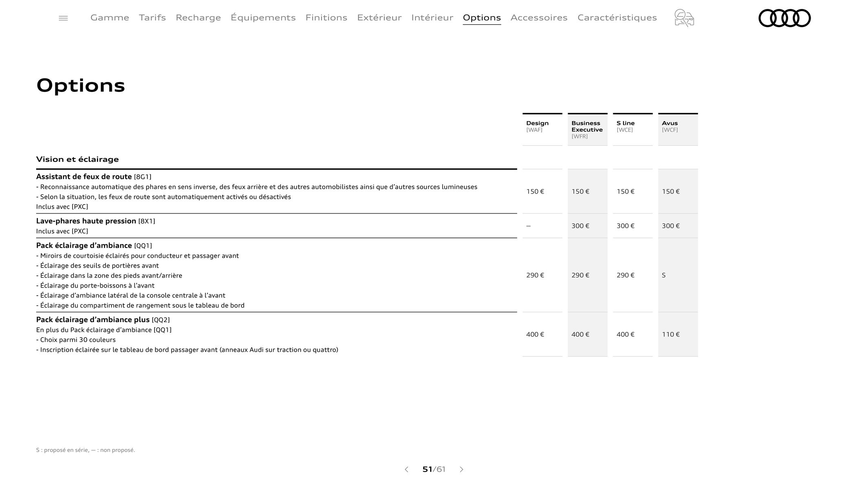Select the Intérieur tab
The height and width of the screenshot is (488, 868).
click(x=432, y=17)
